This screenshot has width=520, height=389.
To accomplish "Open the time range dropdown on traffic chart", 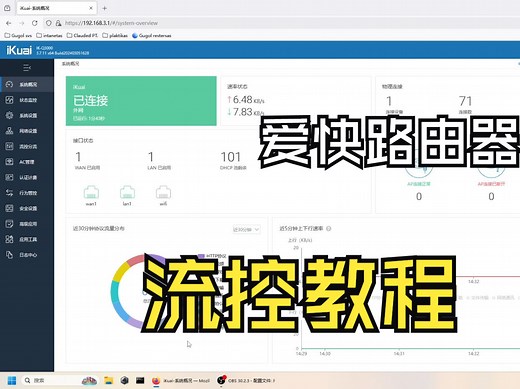I will pos(246,229).
